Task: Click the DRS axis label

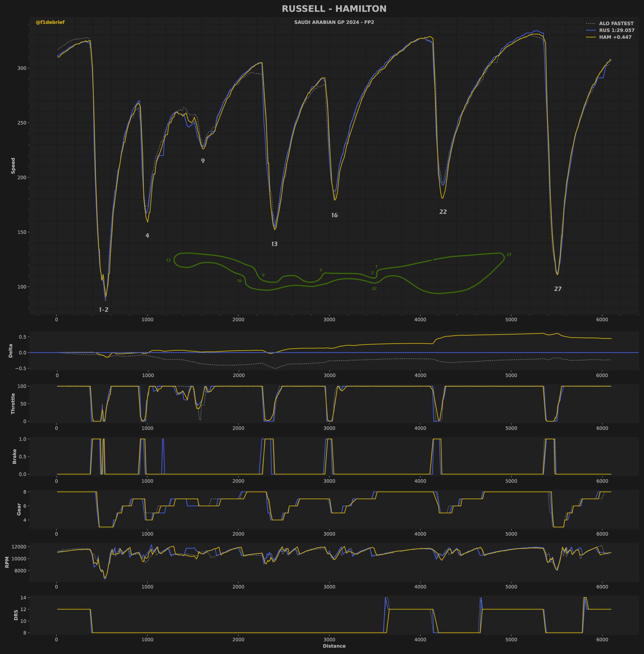Action: click(16, 615)
